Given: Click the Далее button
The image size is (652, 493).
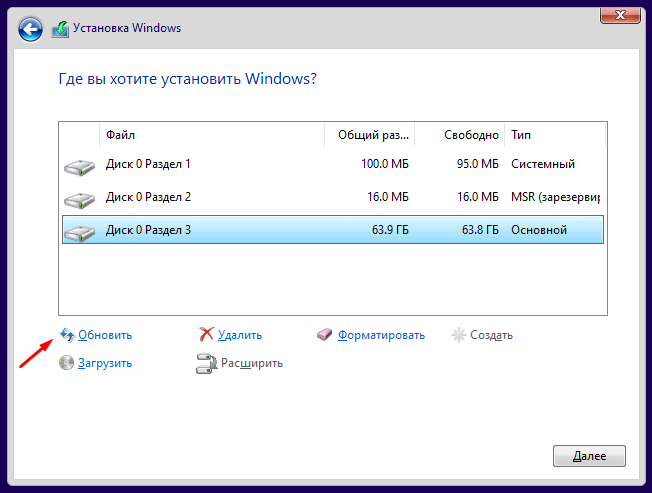Looking at the screenshot, I should (589, 456).
